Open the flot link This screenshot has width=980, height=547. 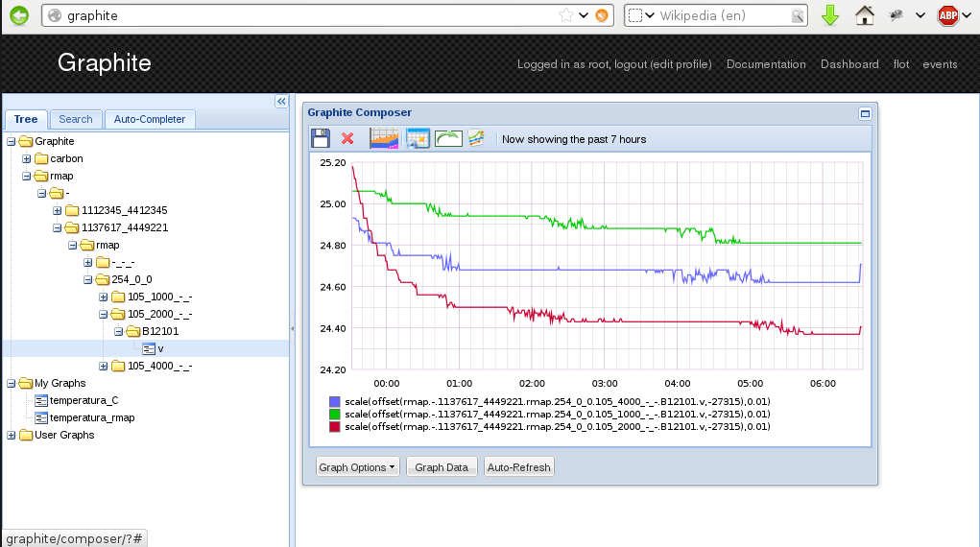pyautogui.click(x=900, y=64)
